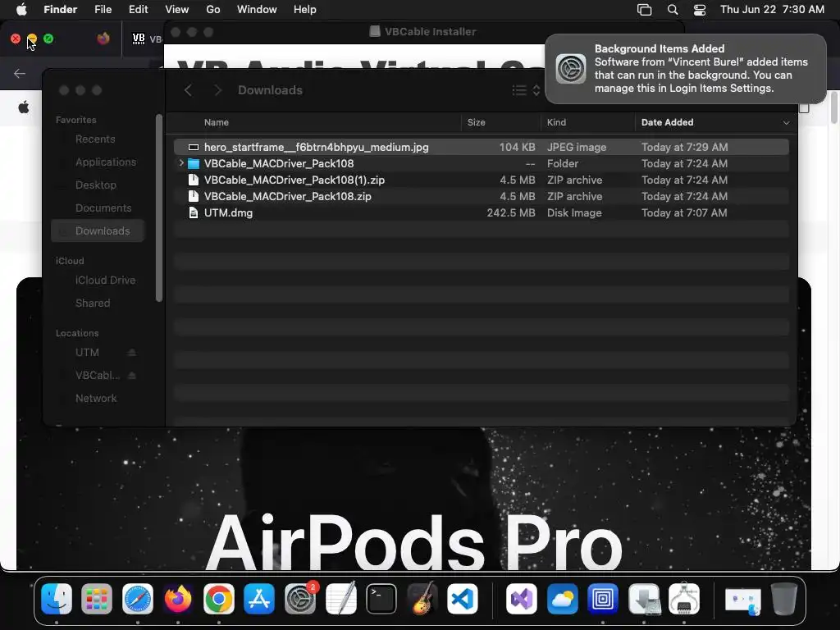Screen dimensions: 840x630
Task: Select Desktop in Finder sidebar
Action: pos(97,185)
